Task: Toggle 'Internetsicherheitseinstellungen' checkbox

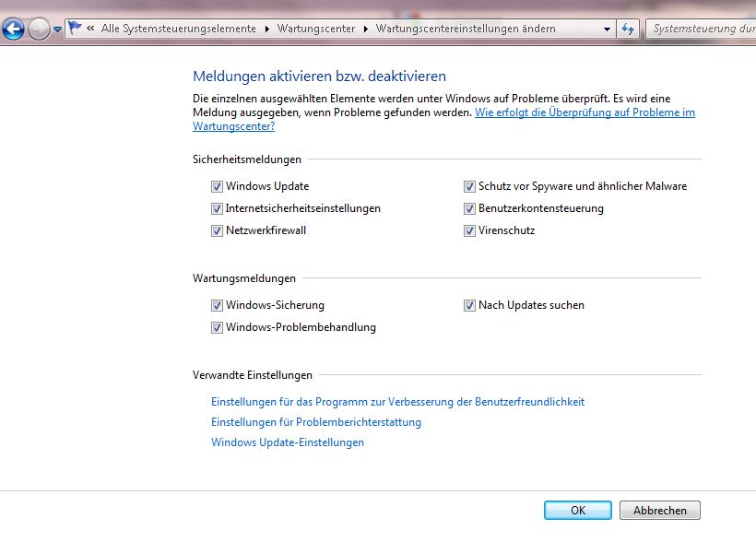Action: click(x=217, y=208)
